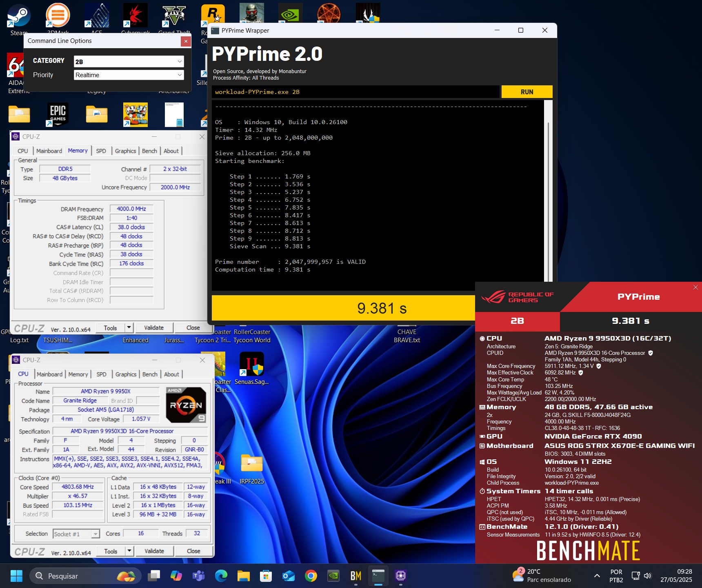Open the AIDA64 Extreme desktop shortcut
This screenshot has width=702, height=588.
point(16,73)
